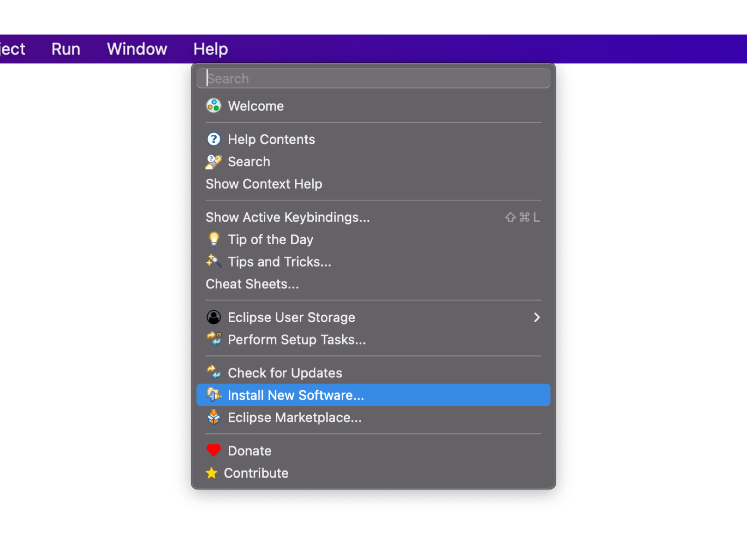Click the Tip of the Day lightbulb icon

pos(214,239)
